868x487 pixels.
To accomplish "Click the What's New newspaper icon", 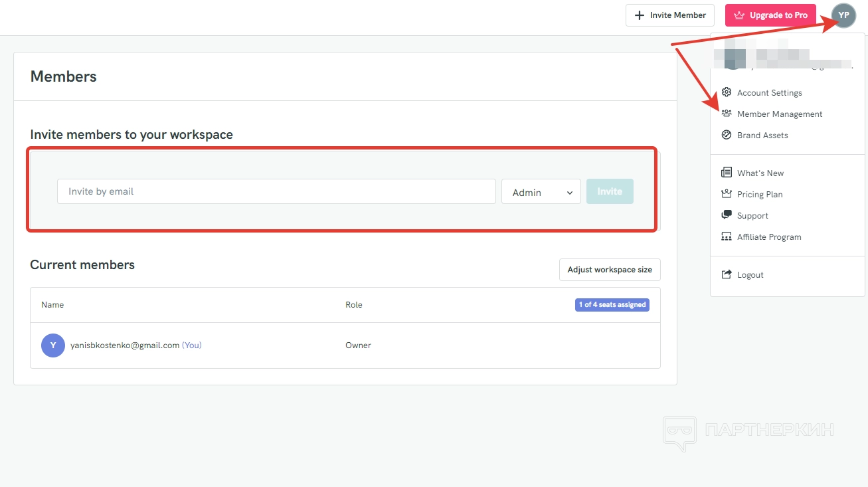I will pos(727,173).
